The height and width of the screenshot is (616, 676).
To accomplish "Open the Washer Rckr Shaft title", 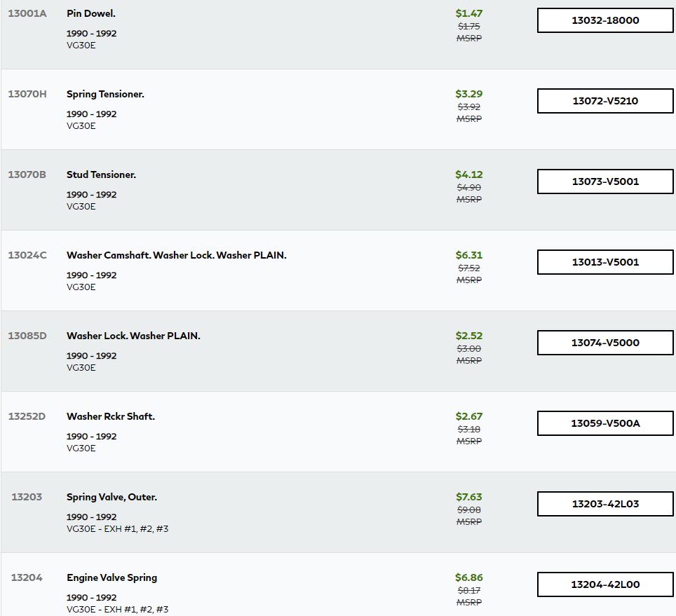I will (111, 416).
